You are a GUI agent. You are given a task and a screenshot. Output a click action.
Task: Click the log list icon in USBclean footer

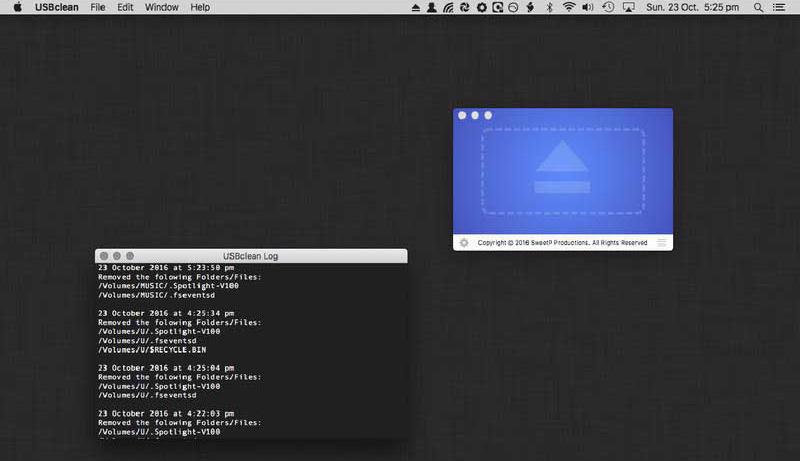click(x=661, y=243)
